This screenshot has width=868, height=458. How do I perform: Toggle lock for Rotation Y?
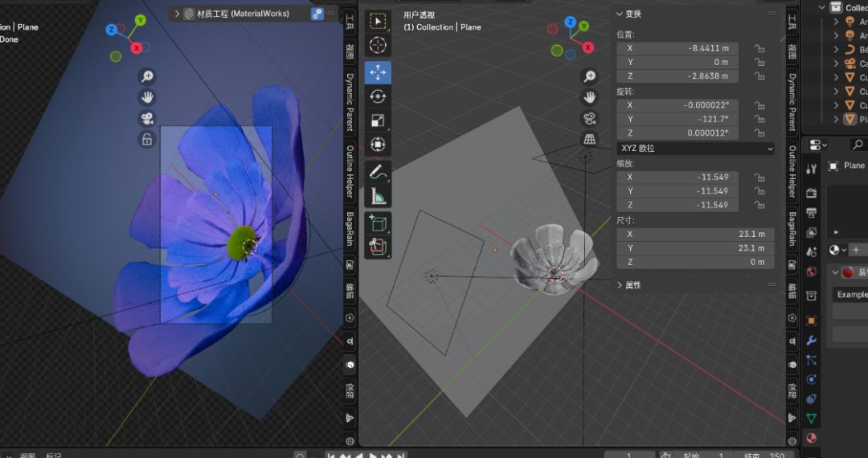[x=759, y=119]
